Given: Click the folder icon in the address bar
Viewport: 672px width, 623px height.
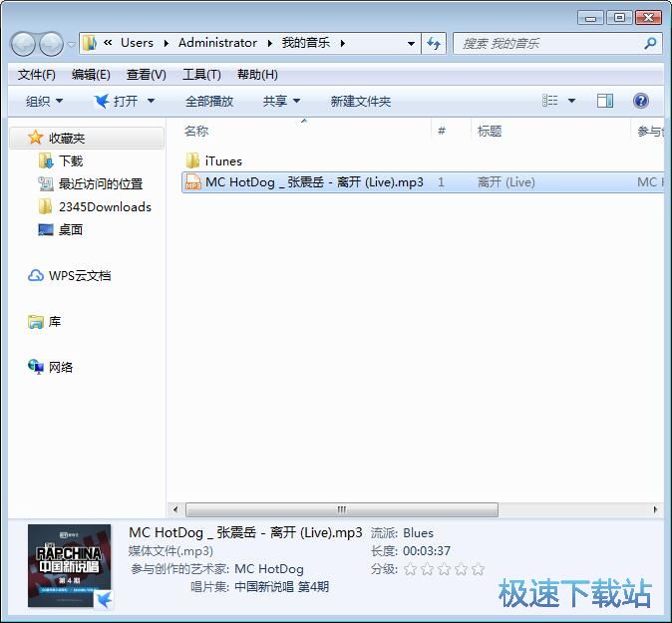Looking at the screenshot, I should click(x=90, y=43).
